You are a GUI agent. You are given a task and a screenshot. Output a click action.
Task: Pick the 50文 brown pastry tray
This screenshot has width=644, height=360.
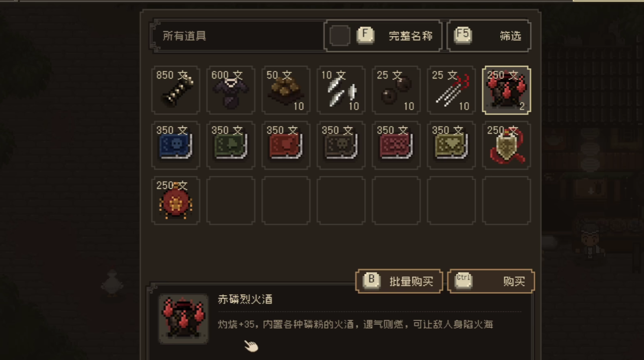coord(286,90)
